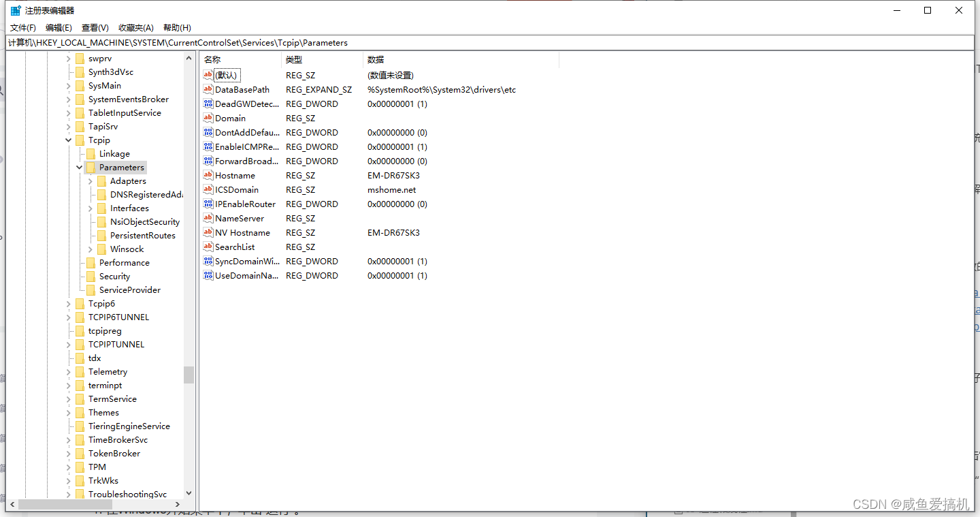The width and height of the screenshot is (980, 517).
Task: Click the Registry Editor title bar icon
Action: pyautogui.click(x=16, y=10)
